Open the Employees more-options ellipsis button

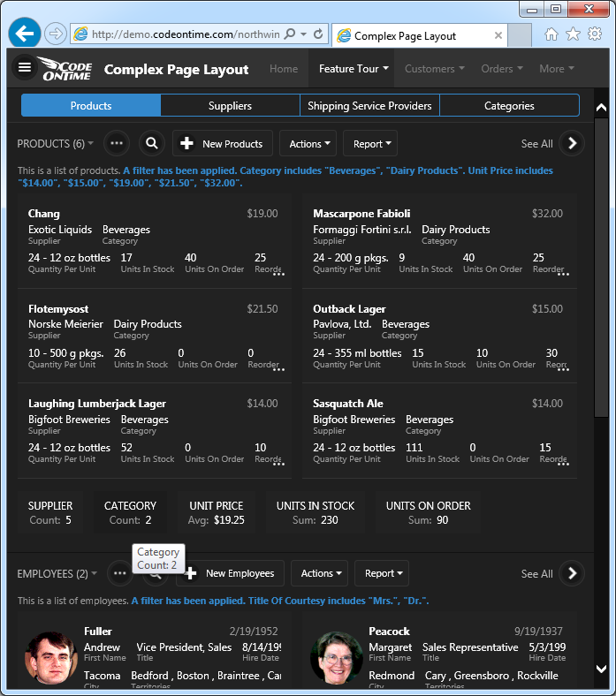(x=120, y=573)
